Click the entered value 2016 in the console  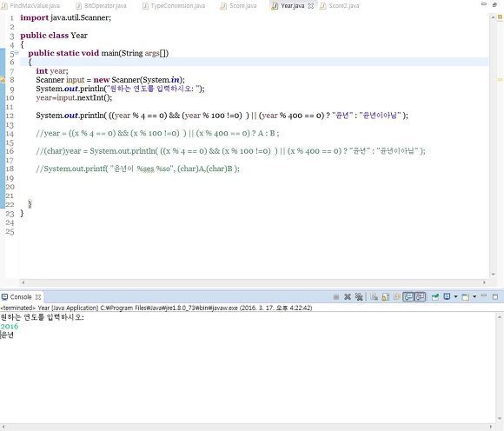click(x=10, y=327)
